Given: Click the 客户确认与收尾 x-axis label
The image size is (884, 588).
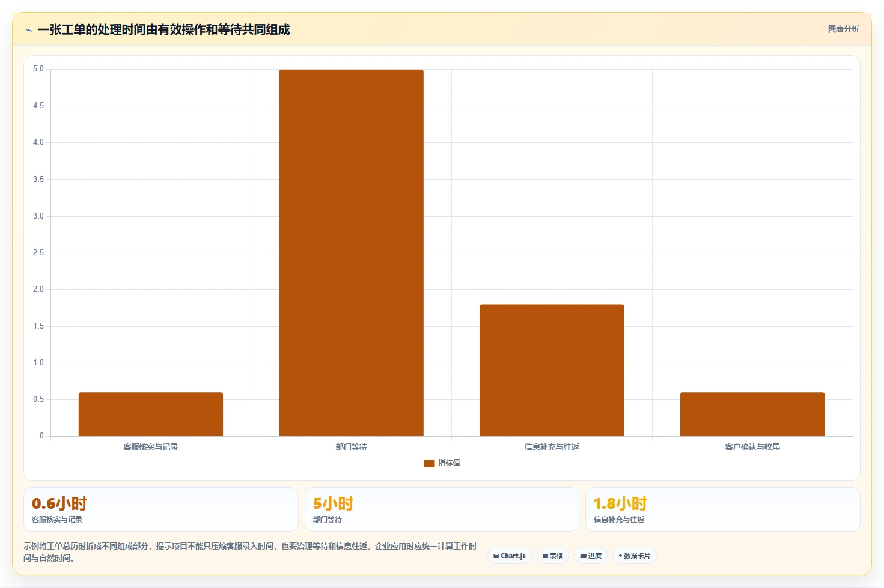Looking at the screenshot, I should point(752,447).
